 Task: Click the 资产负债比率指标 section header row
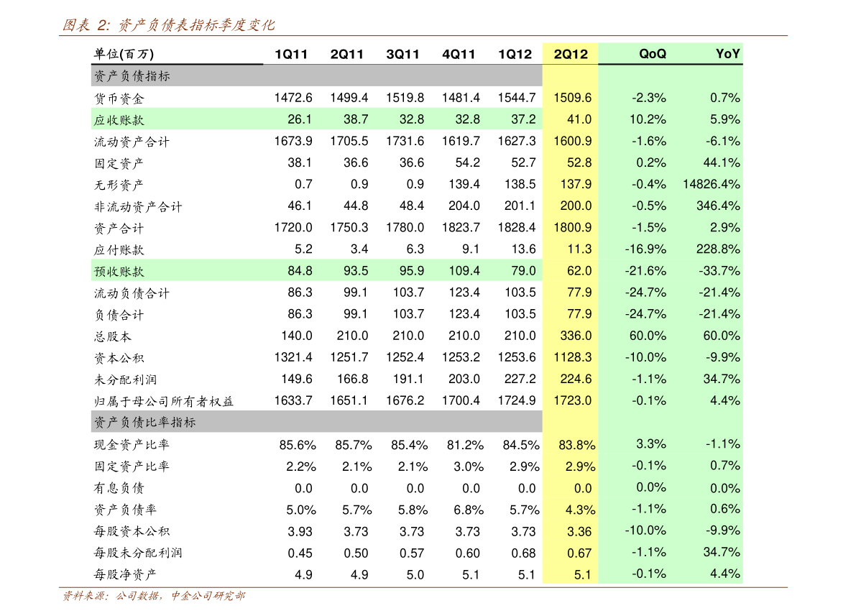point(317,422)
